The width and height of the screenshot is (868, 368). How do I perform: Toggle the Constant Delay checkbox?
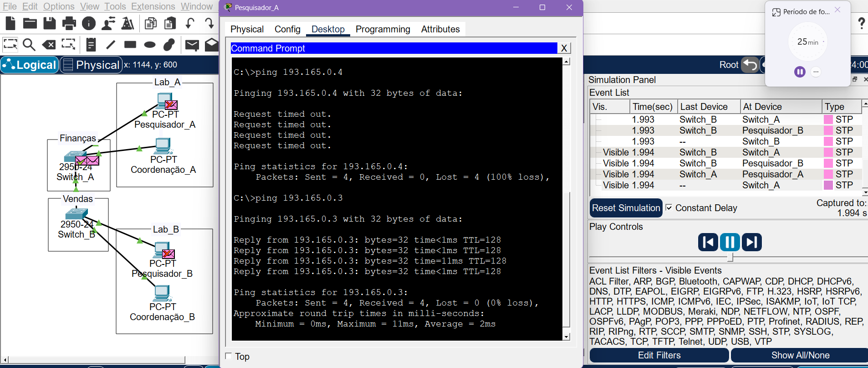pos(669,207)
